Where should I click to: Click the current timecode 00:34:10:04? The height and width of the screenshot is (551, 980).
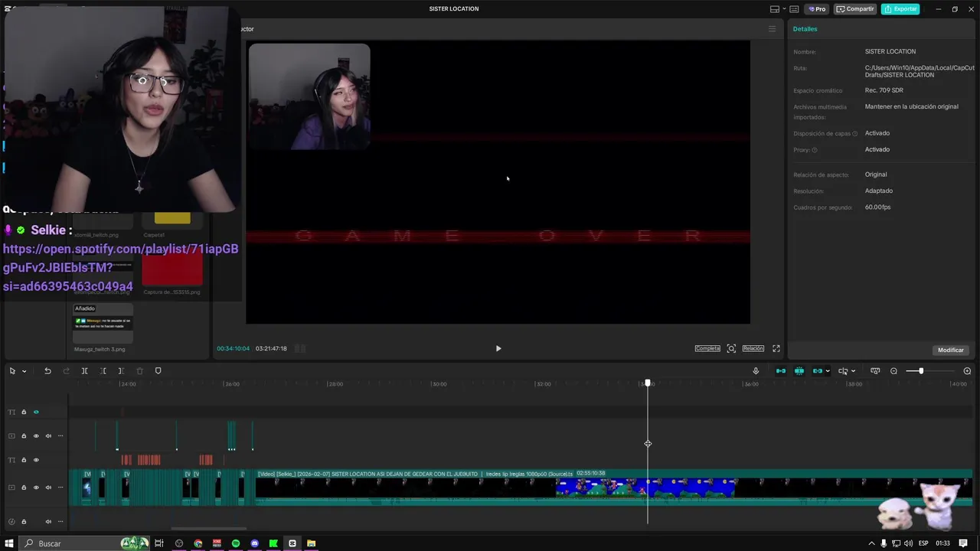point(233,348)
